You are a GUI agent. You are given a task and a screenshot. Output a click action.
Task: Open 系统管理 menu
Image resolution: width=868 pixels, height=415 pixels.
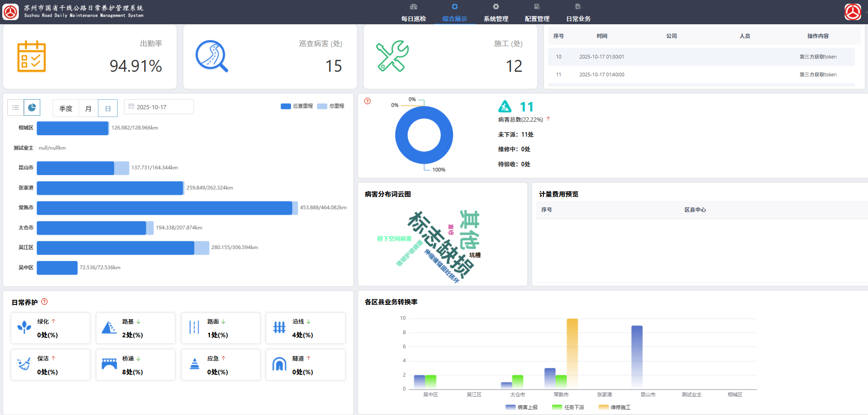tap(496, 13)
